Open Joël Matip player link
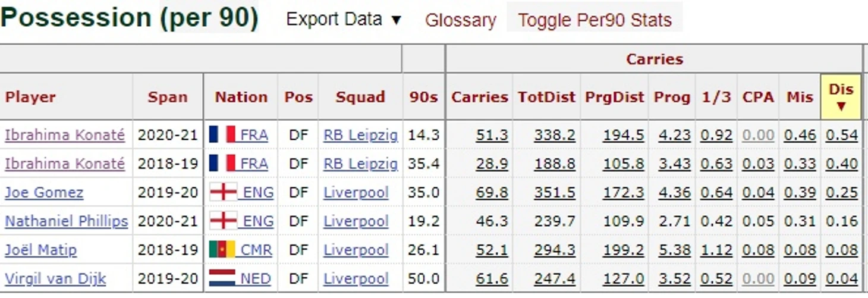868x298 pixels. 41,250
